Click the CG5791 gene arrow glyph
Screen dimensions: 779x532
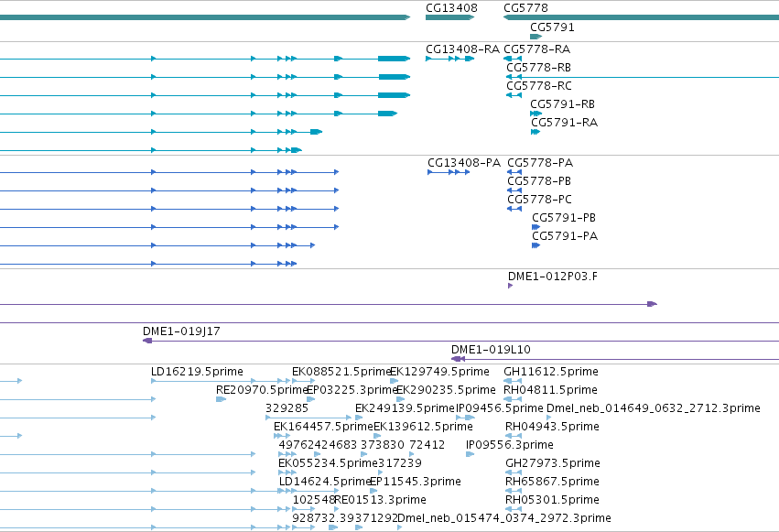point(536,37)
